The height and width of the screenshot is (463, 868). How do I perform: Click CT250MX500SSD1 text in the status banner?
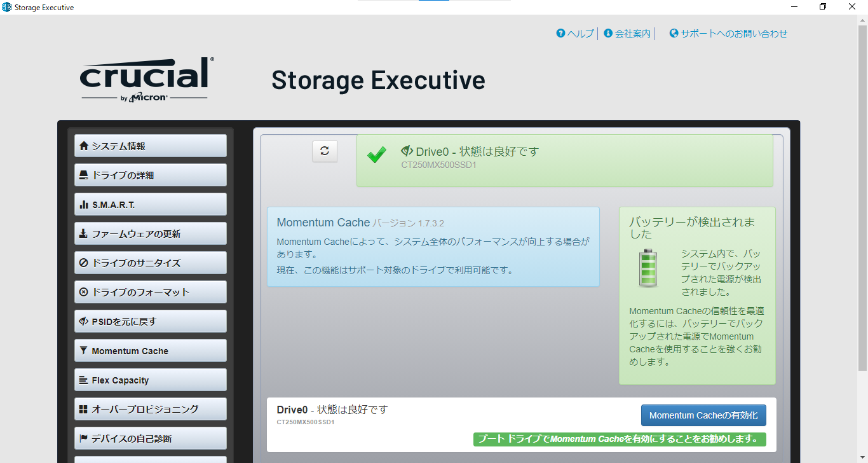click(x=438, y=165)
